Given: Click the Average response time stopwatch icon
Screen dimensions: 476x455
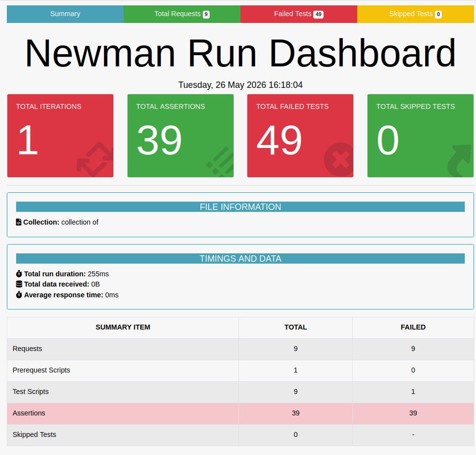Looking at the screenshot, I should [19, 294].
